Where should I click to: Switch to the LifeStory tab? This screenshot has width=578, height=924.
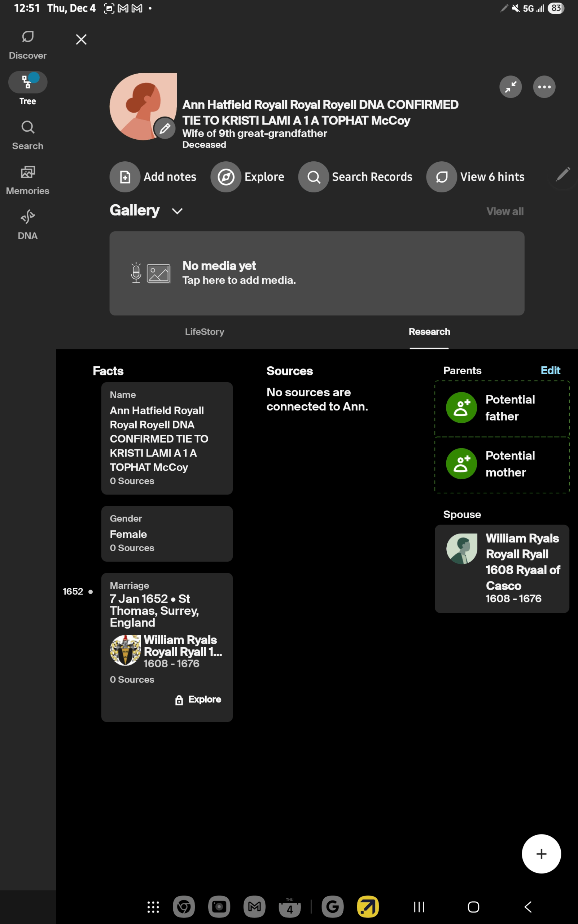[x=205, y=332]
